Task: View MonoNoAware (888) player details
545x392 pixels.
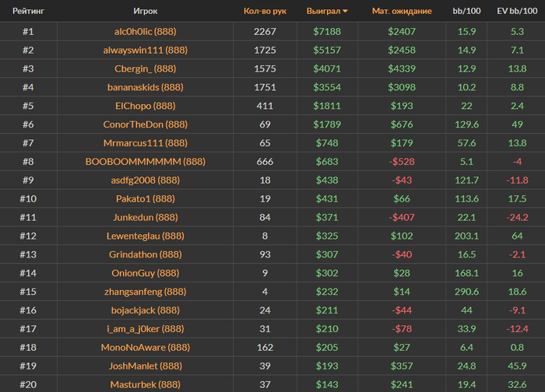Action: (145, 348)
